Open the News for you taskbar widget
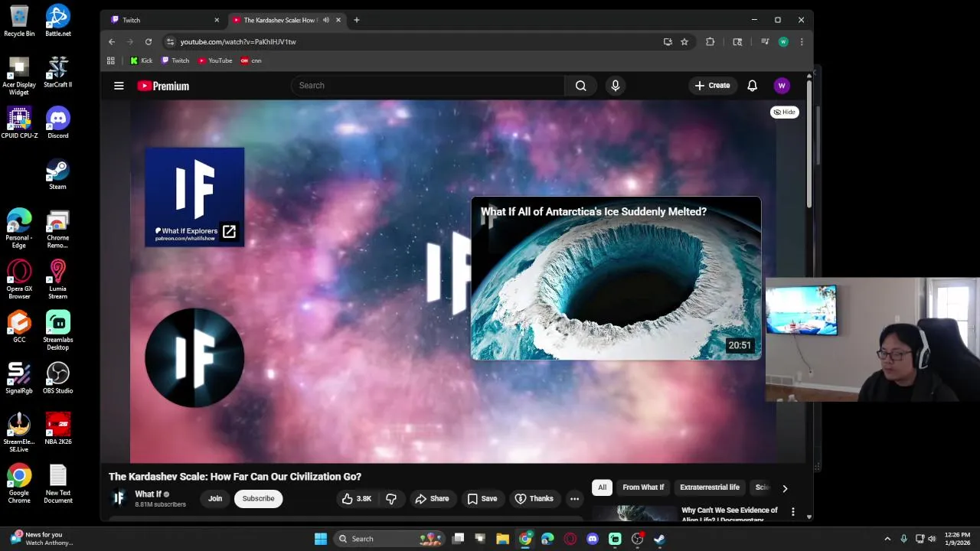 [x=42, y=539]
